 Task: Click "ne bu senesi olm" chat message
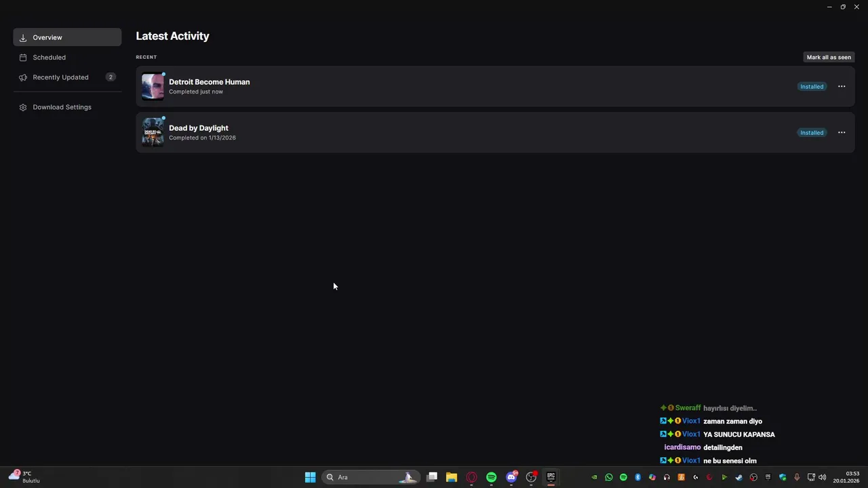tap(730, 461)
